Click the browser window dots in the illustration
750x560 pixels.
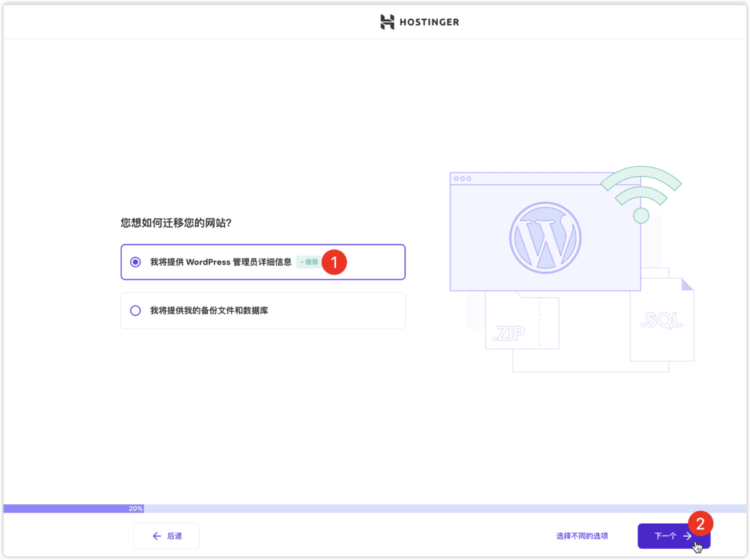tap(462, 177)
